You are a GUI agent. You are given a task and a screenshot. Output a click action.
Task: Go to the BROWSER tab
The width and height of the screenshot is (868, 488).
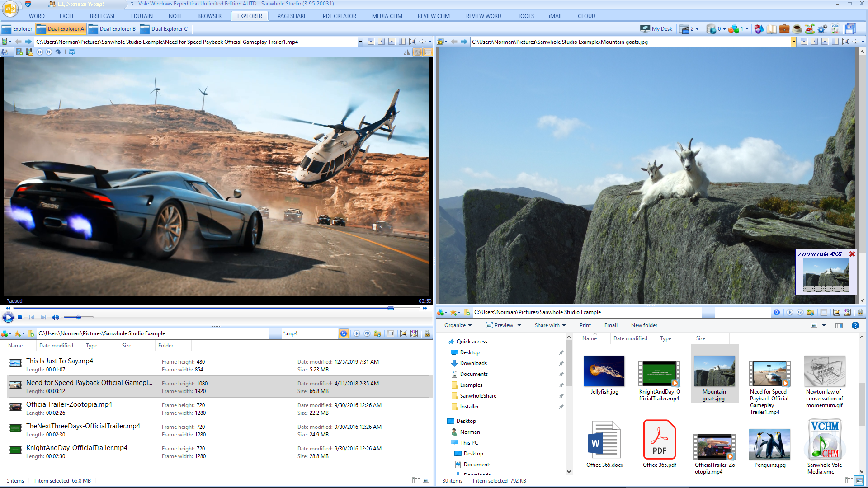point(209,16)
